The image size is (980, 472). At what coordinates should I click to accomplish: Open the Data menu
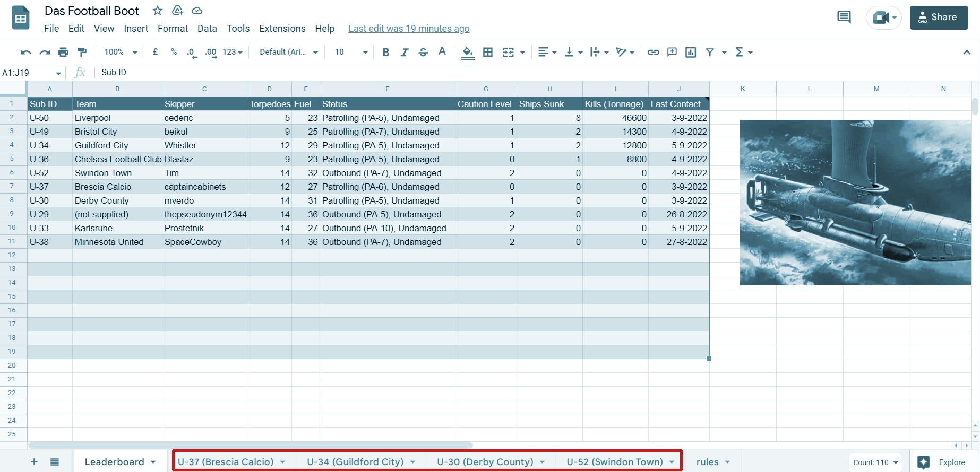(207, 29)
